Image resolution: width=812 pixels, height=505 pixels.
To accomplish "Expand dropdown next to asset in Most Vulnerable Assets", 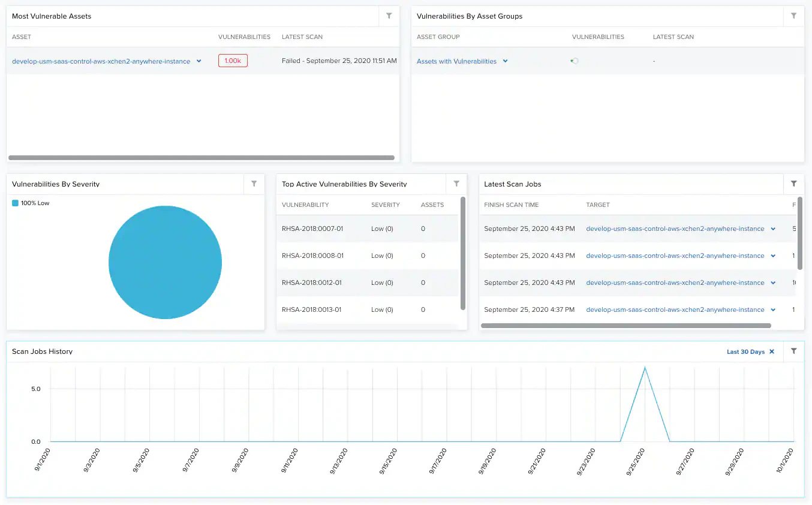I will [199, 61].
